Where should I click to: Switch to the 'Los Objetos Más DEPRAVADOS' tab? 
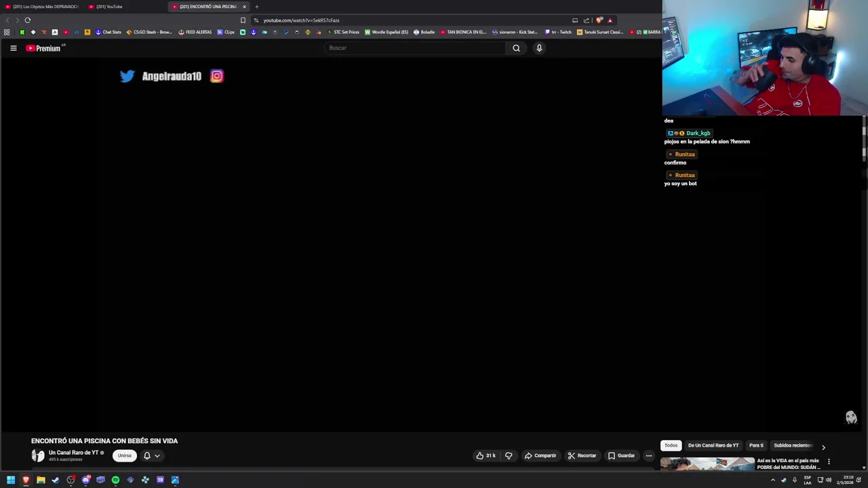pyautogui.click(x=42, y=7)
